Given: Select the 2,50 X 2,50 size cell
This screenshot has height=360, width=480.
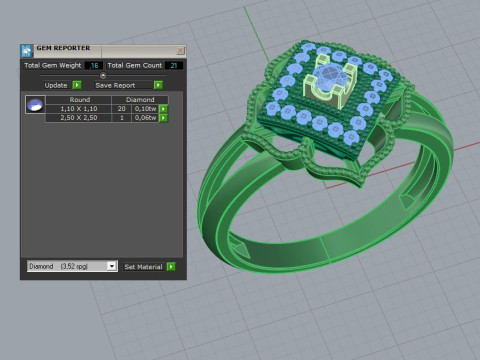Looking at the screenshot, I should click(79, 118).
